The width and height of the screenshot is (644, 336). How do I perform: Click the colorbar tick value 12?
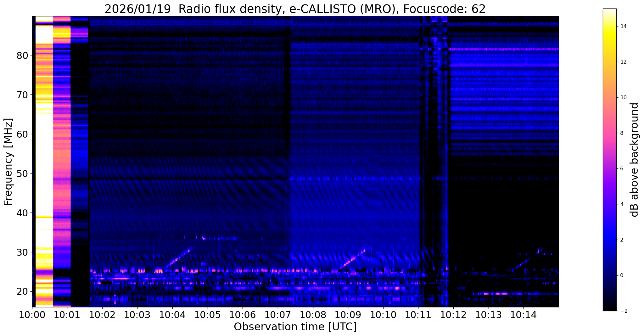tap(623, 62)
